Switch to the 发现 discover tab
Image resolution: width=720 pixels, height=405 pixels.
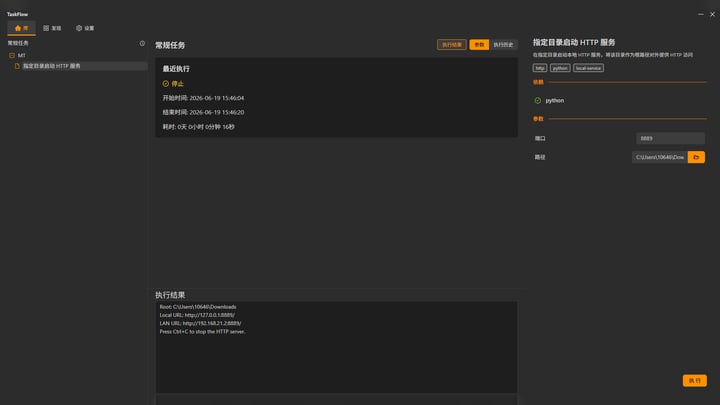click(x=52, y=28)
